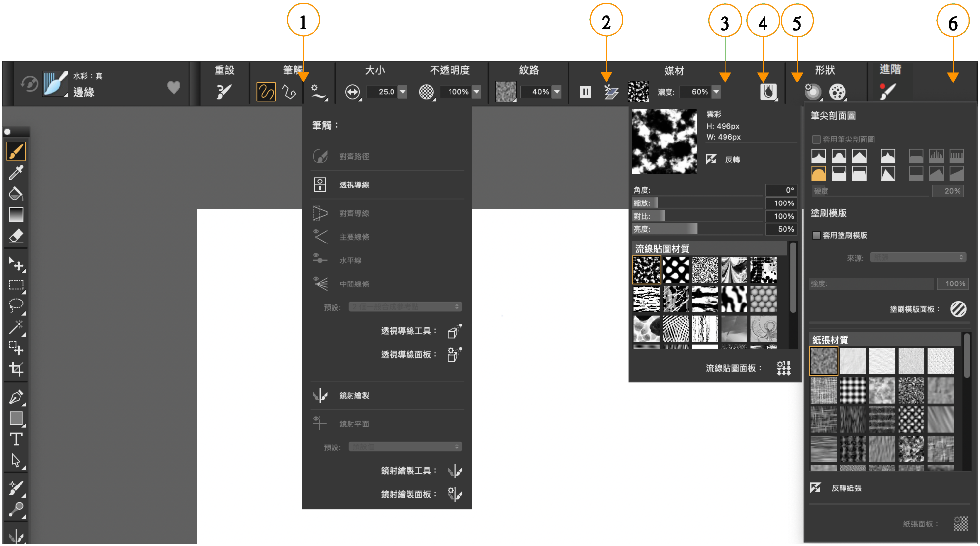Click the 透視導線面板 button
This screenshot has width=980, height=546.
pos(454,354)
